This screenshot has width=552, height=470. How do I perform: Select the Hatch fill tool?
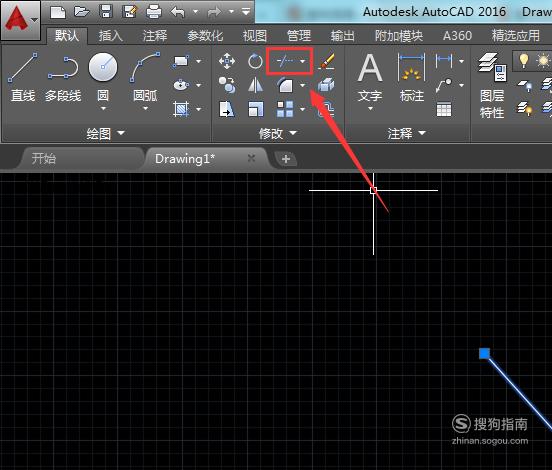[181, 109]
